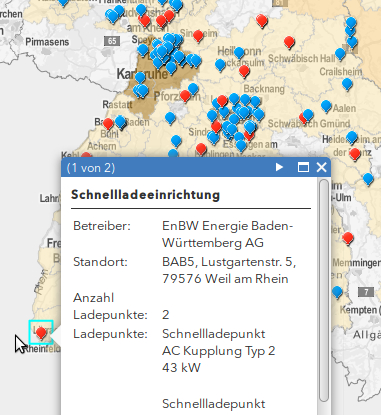Image resolution: width=381 pixels, height=415 pixels.
Task: Click the red marker near Sinsheim
Action: click(x=198, y=35)
